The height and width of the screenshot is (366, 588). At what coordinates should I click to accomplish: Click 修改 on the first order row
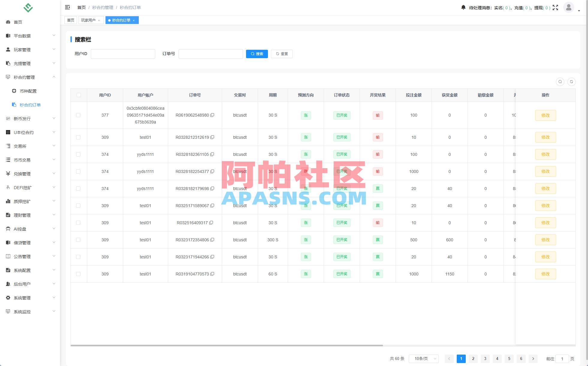coord(545,115)
